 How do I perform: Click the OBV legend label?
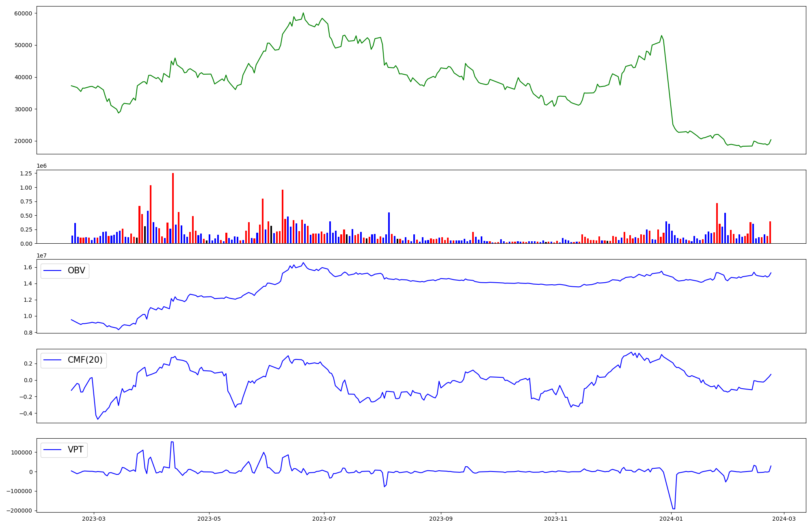tap(76, 270)
